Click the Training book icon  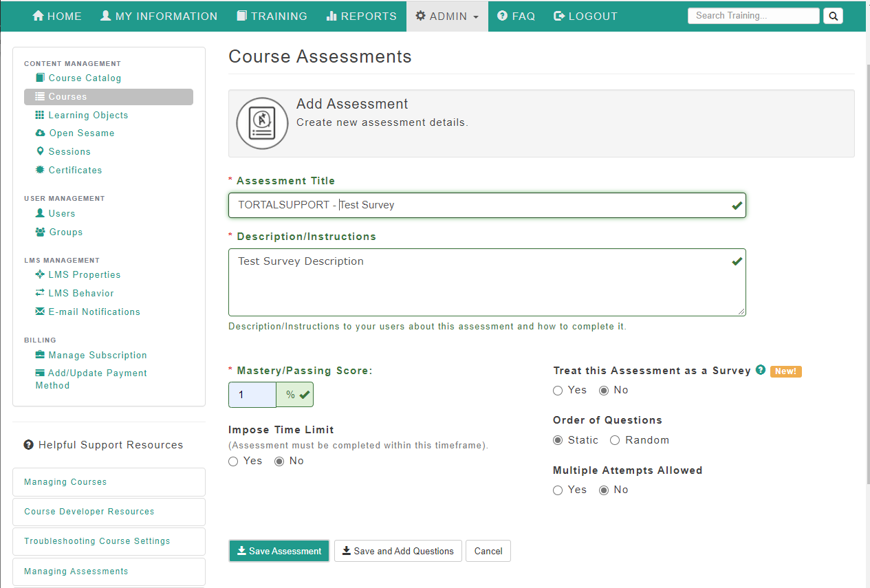(241, 16)
